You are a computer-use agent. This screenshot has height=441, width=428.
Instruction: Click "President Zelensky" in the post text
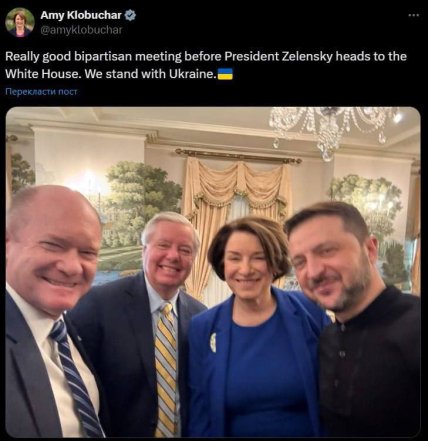278,56
